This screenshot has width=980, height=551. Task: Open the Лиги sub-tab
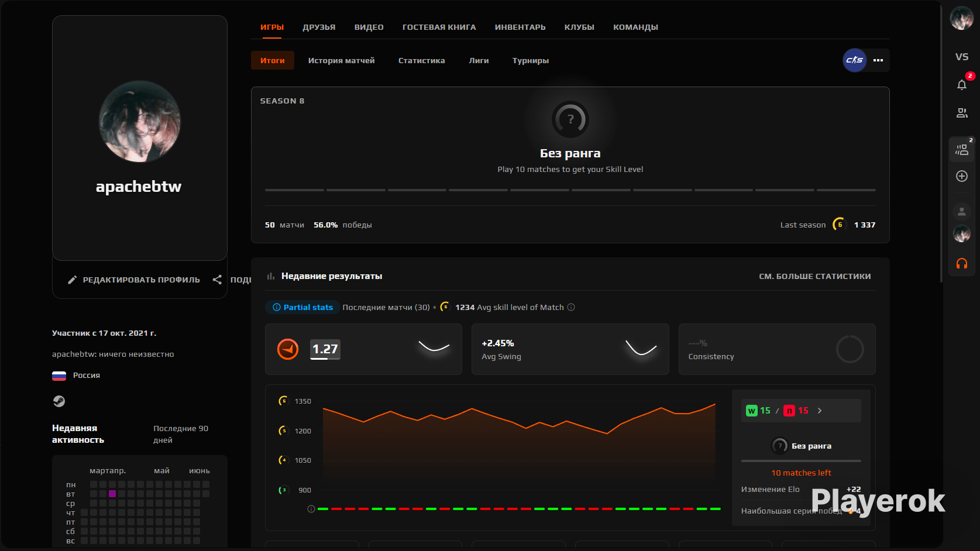click(x=479, y=60)
